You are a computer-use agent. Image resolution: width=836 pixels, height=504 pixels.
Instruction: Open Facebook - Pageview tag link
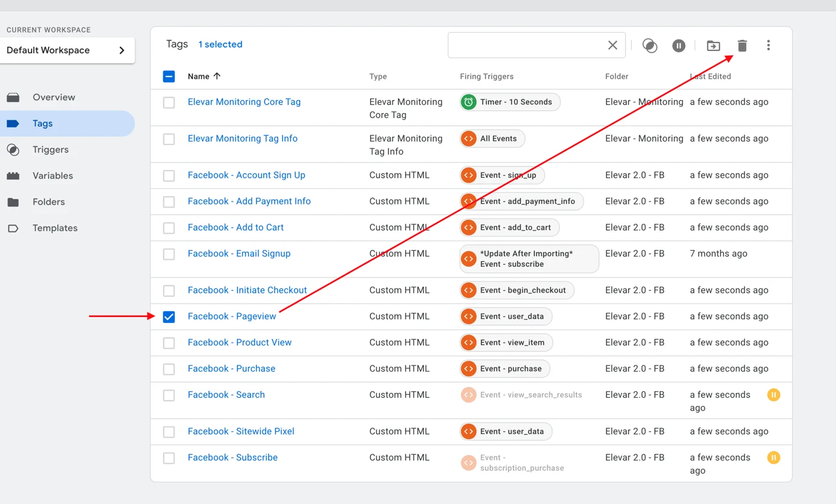pos(232,316)
